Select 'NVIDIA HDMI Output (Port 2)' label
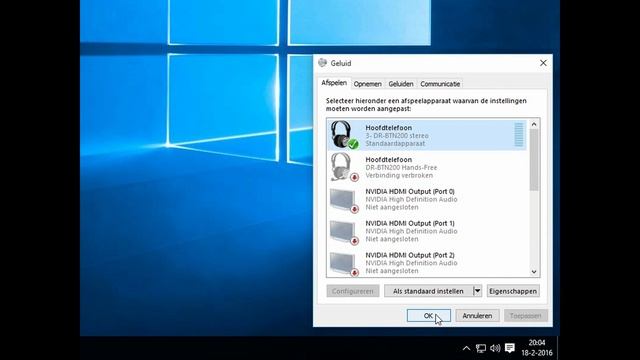This screenshot has height=360, width=640. (410, 255)
